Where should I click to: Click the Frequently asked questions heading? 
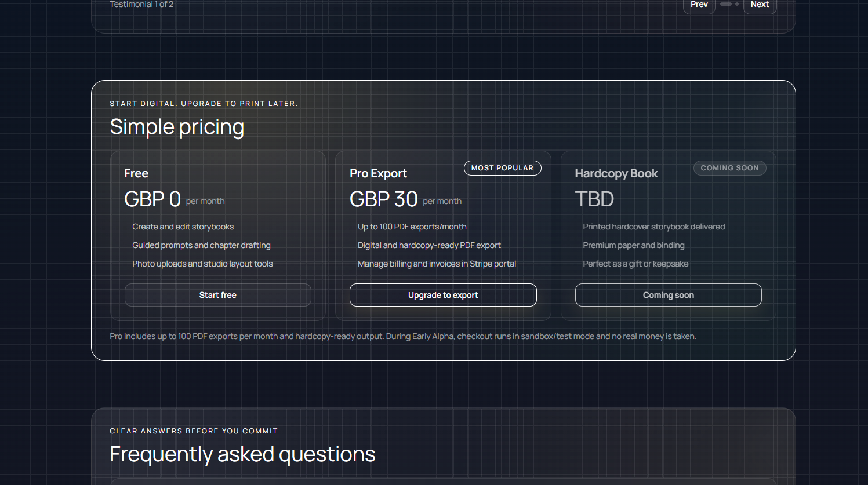point(242,454)
